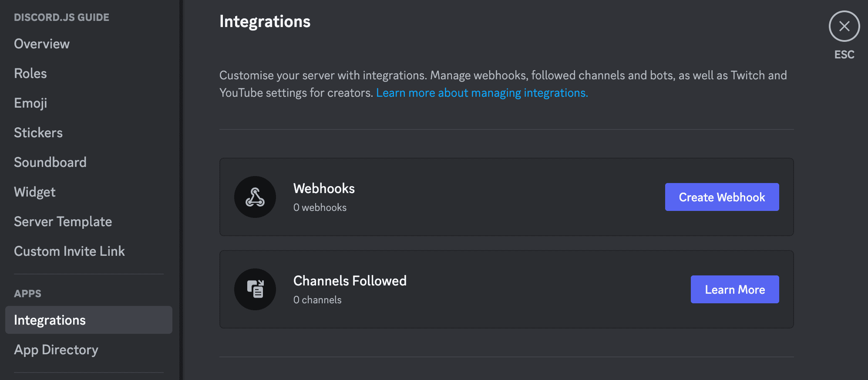Open the Stickers settings
The image size is (868, 380).
38,133
